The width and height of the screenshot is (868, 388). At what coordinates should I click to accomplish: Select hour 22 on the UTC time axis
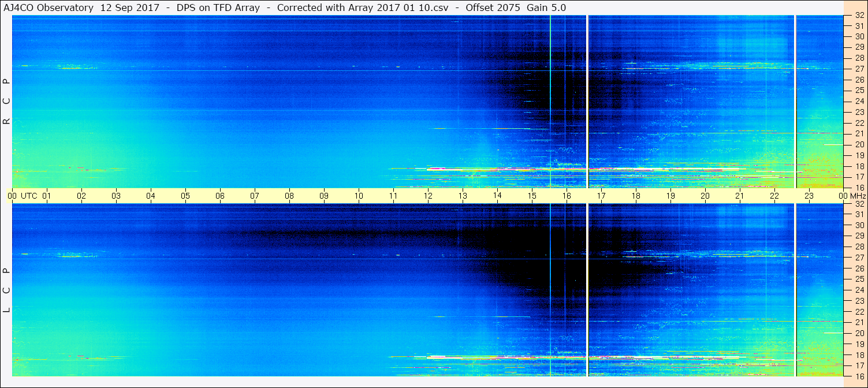click(774, 196)
